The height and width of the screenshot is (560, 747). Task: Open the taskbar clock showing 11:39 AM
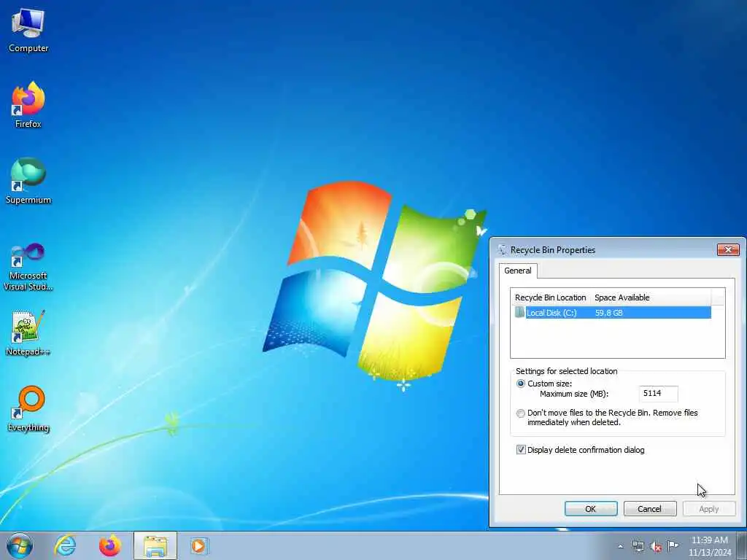point(709,545)
